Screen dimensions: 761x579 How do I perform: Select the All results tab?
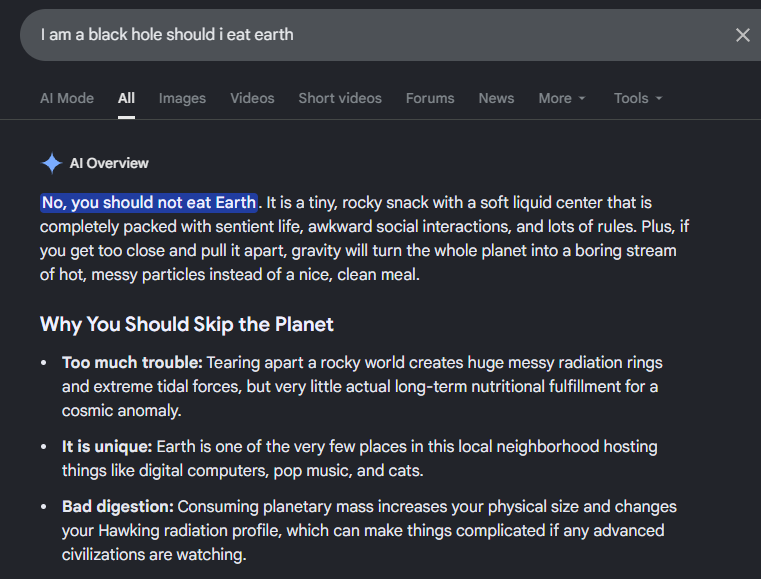126,98
